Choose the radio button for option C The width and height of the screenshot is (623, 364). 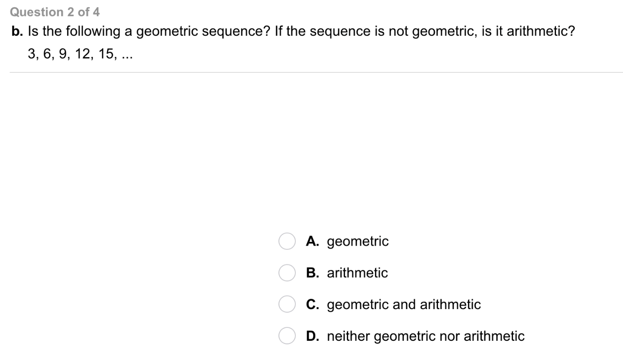pyautogui.click(x=287, y=305)
